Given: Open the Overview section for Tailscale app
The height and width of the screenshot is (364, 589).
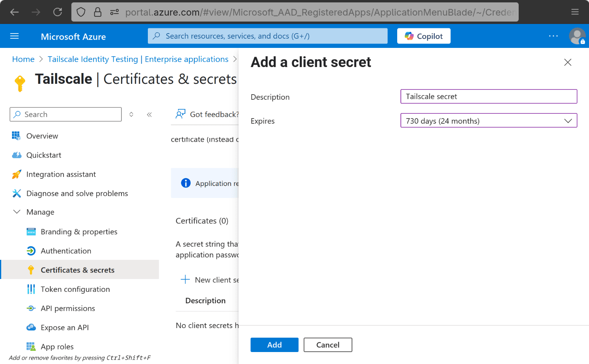Looking at the screenshot, I should (42, 136).
